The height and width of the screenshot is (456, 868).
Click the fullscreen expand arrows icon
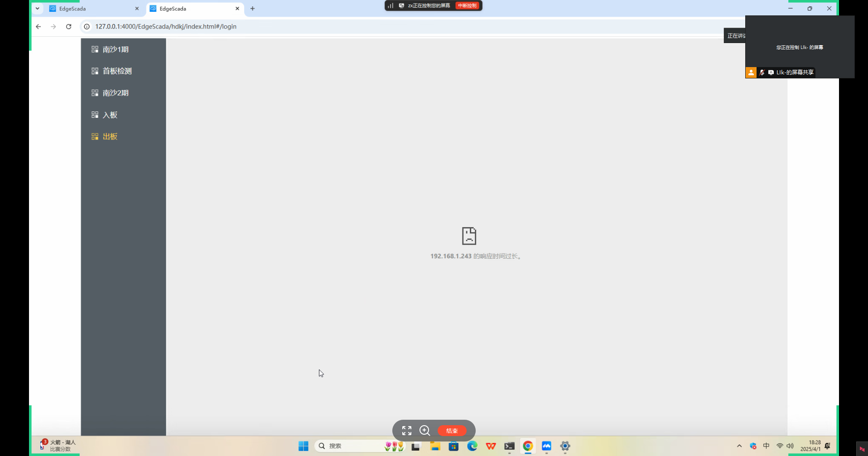point(407,431)
